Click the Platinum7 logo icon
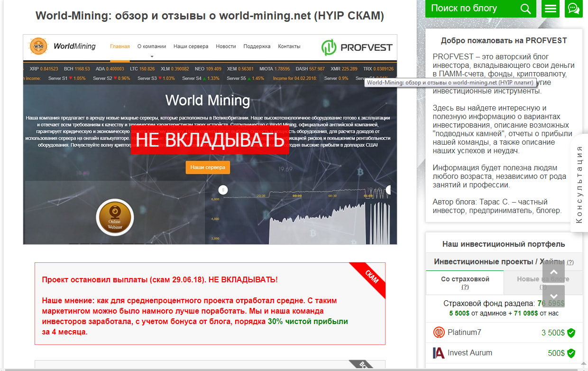Screen dimensions: 588x371 439,333
